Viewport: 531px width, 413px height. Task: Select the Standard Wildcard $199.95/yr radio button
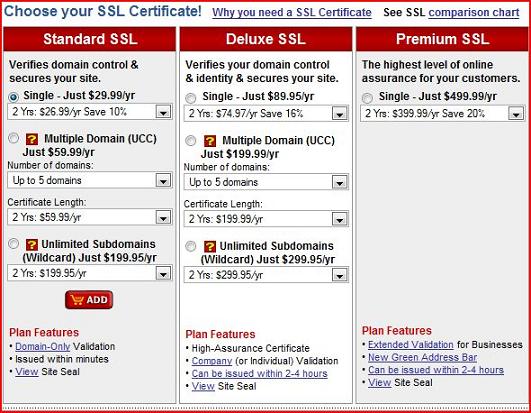click(x=13, y=244)
